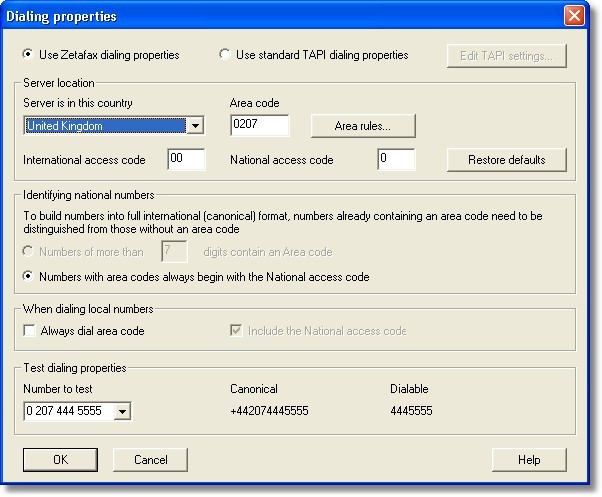This screenshot has width=602, height=497.
Task: Open the United Kingdom country dropdown
Action: [x=195, y=126]
